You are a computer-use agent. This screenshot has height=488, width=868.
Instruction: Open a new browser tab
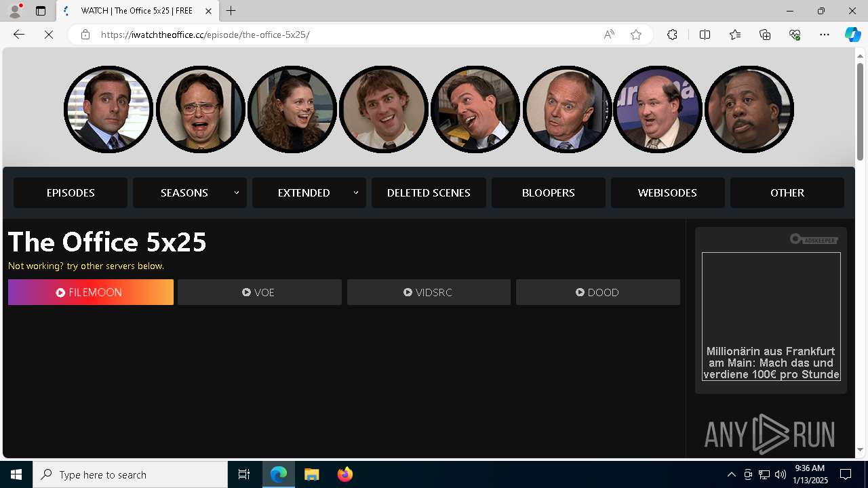(231, 11)
